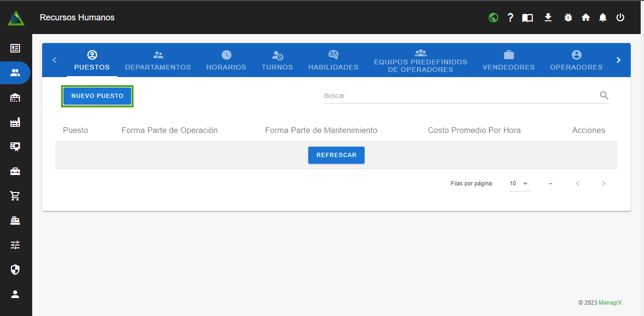The height and width of the screenshot is (316, 644).
Task: Switch to the Departamentos tab
Action: coord(158,61)
